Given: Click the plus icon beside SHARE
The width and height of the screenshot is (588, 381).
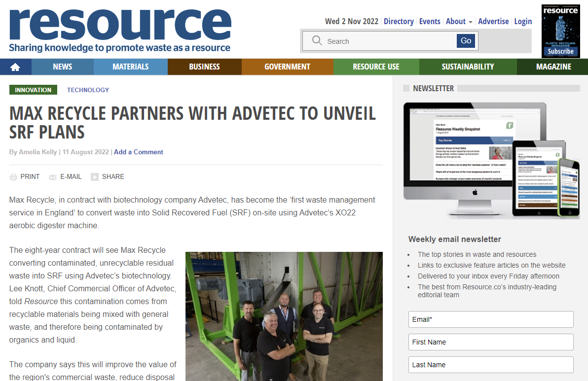Looking at the screenshot, I should (x=95, y=177).
